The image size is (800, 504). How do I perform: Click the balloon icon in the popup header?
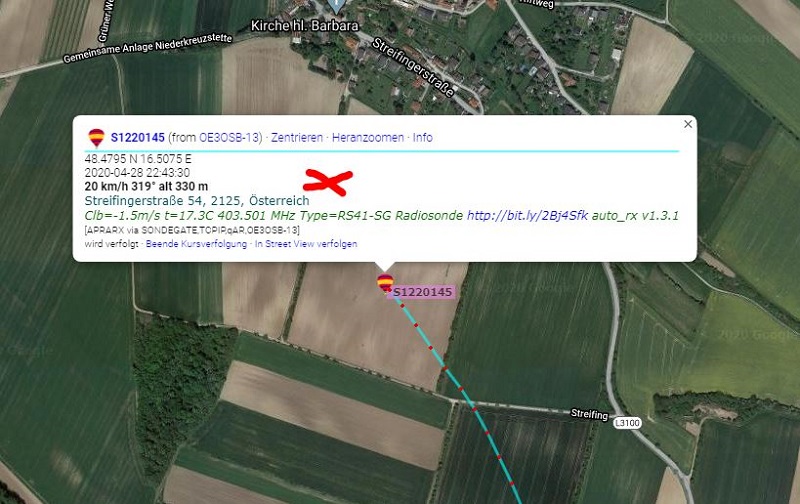(x=96, y=138)
